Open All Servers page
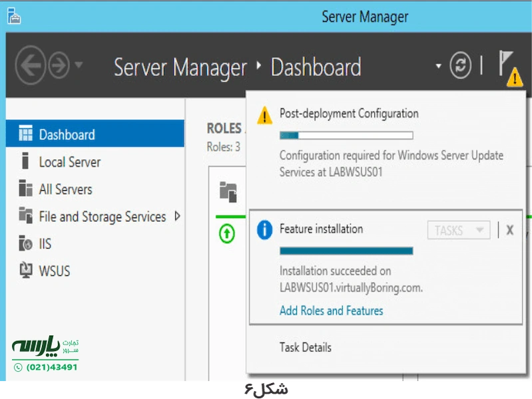This screenshot has width=532, height=399. [65, 189]
